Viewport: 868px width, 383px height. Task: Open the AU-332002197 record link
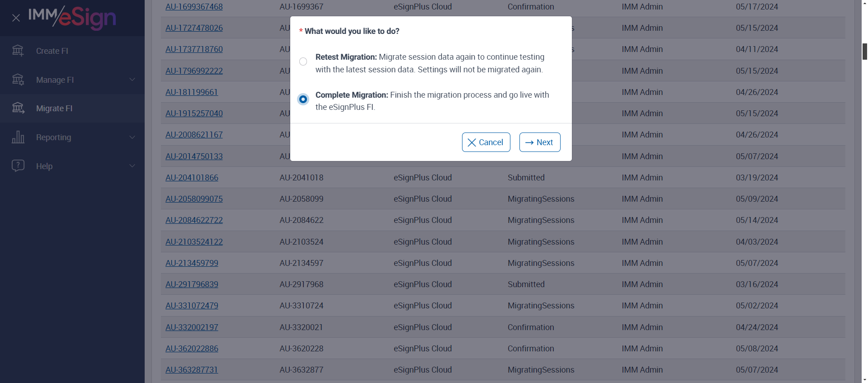192,327
